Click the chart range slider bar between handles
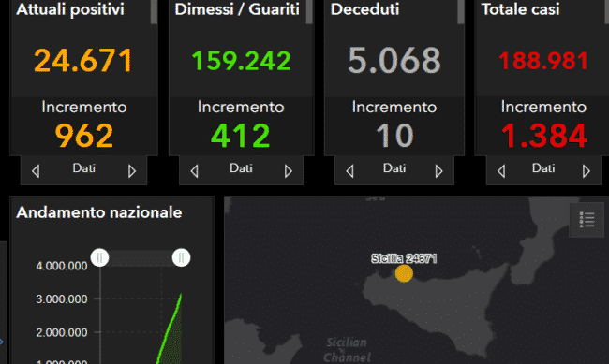 pyautogui.click(x=141, y=258)
